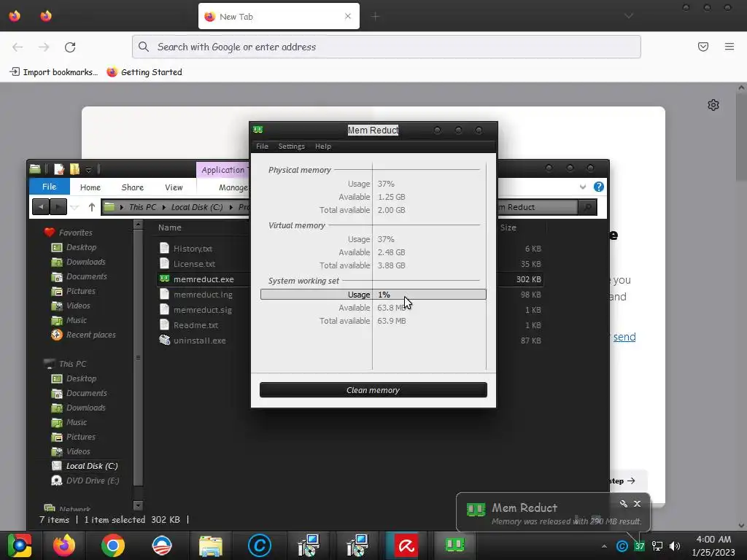Open Firefox list all tabs dropdown
747x560 pixels.
pos(629,16)
